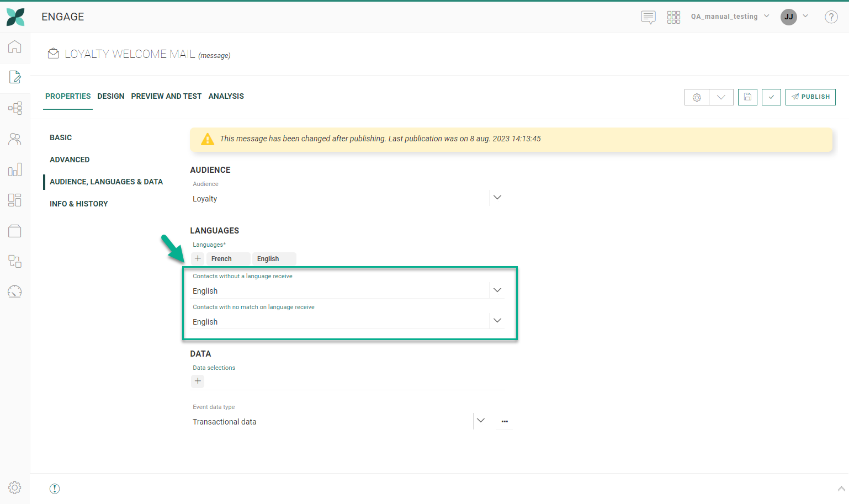Open the notifications chat icon in header
The height and width of the screenshot is (504, 849).
648,17
